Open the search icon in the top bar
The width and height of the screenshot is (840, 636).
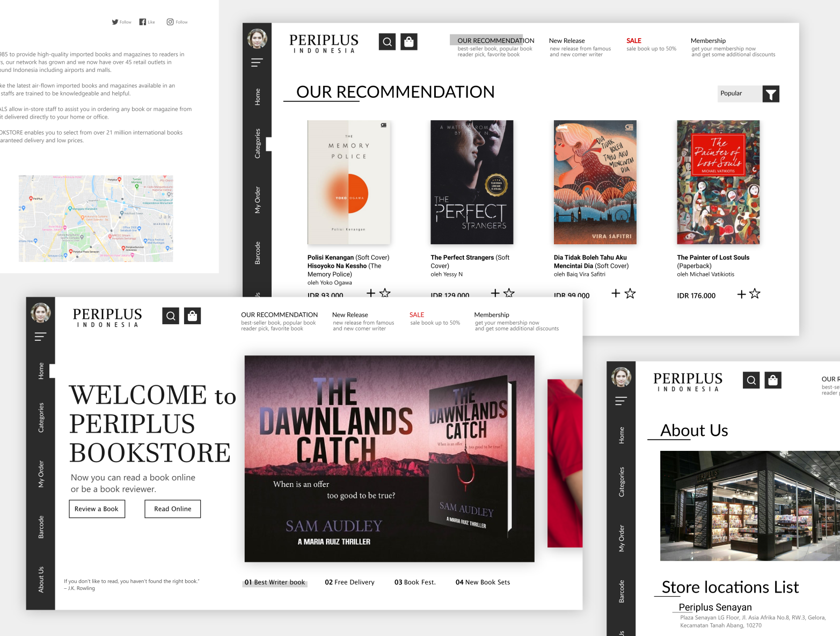coord(386,41)
